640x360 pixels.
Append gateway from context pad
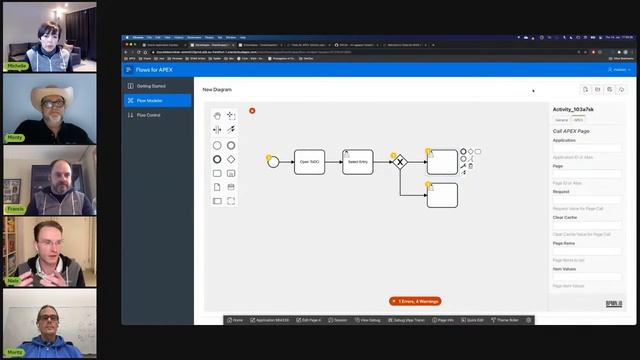[x=471, y=151]
